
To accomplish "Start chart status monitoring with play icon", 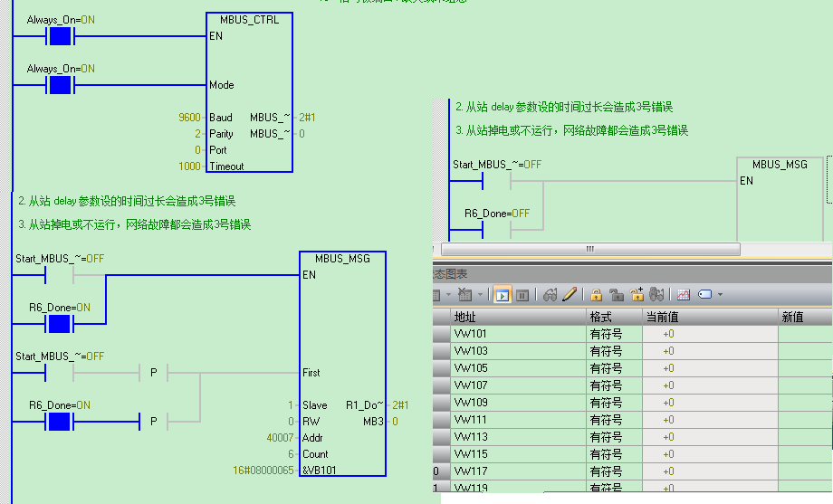I will (502, 294).
